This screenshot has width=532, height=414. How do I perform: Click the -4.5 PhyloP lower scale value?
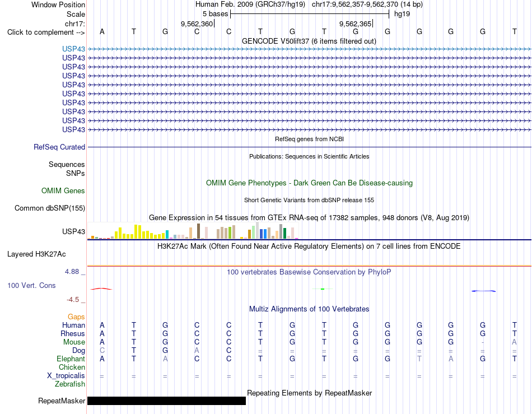pos(73,300)
